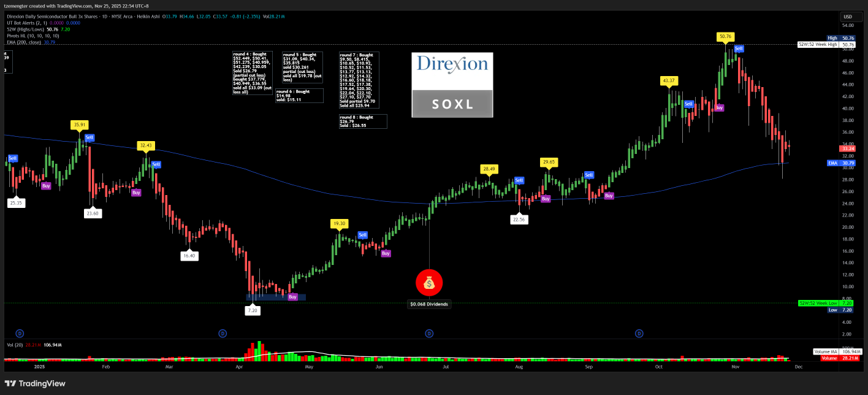
Task: Click the Sell marker right of 43.37 pivot
Action: [688, 104]
